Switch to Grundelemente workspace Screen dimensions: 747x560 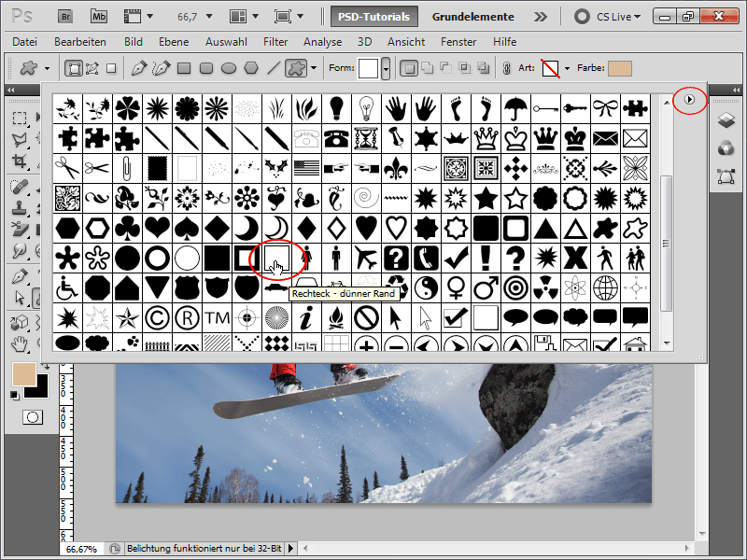click(473, 17)
